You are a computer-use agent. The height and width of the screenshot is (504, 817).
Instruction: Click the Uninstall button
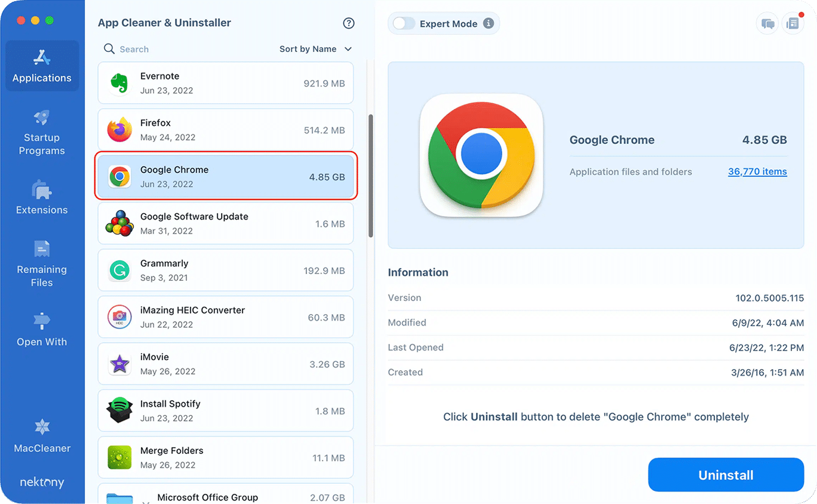pos(726,475)
